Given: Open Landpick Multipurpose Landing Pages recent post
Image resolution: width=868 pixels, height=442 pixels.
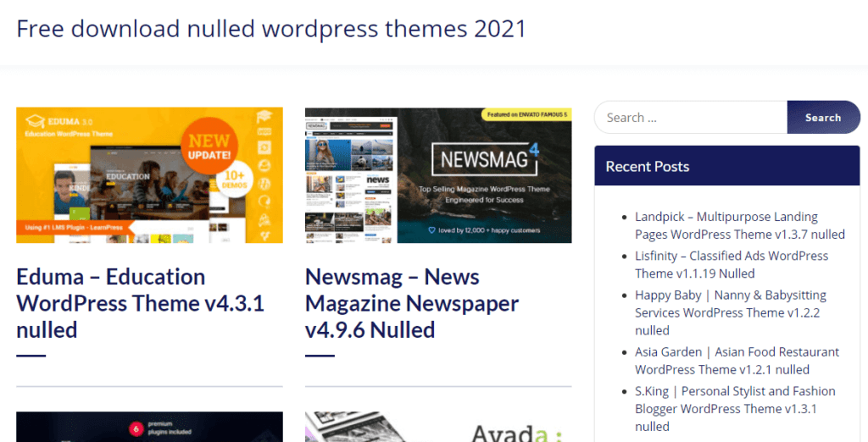Looking at the screenshot, I should tap(739, 225).
